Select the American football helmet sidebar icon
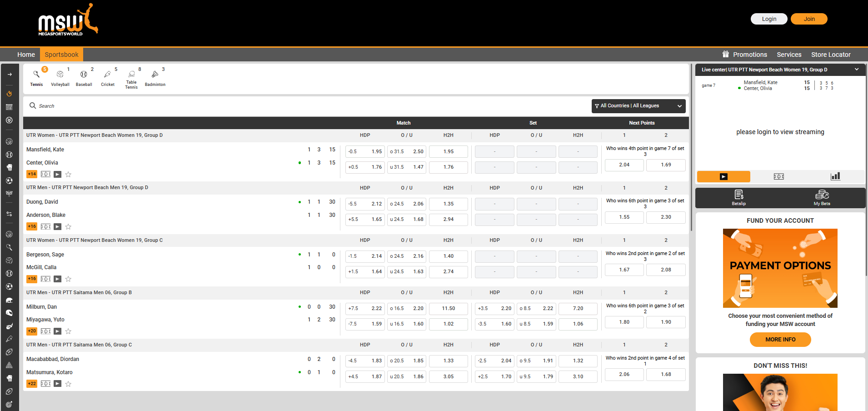This screenshot has height=411, width=868. pos(10,300)
